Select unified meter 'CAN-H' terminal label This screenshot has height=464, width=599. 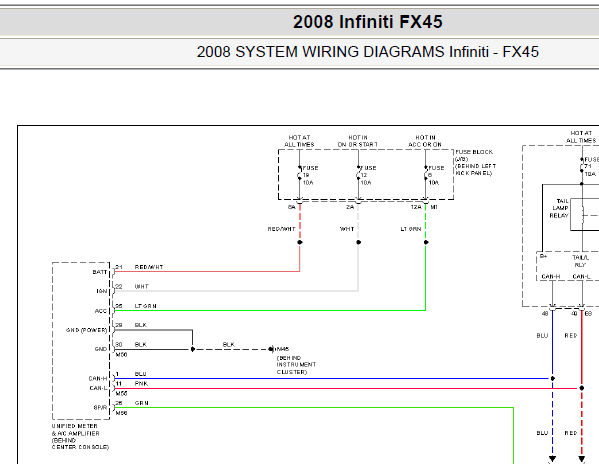[x=98, y=378]
